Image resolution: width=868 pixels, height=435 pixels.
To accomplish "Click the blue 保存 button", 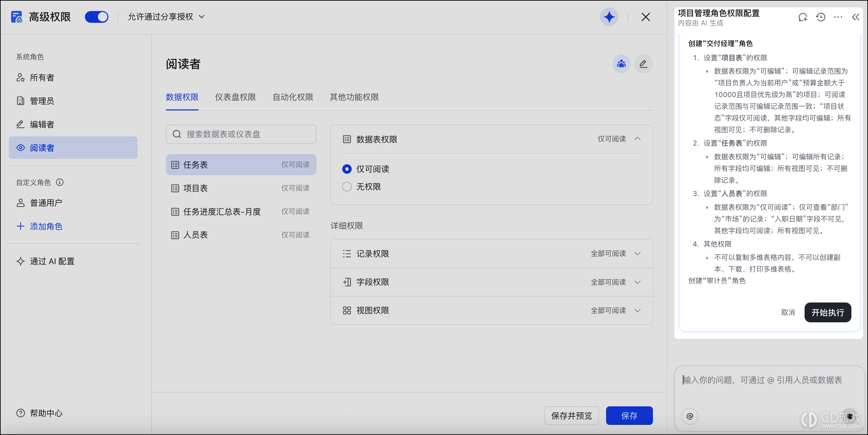I will click(x=629, y=416).
